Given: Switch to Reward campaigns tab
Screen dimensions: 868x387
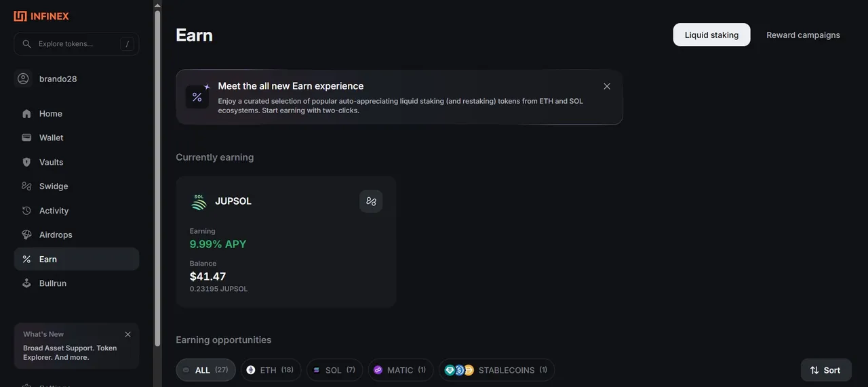Looking at the screenshot, I should point(803,35).
